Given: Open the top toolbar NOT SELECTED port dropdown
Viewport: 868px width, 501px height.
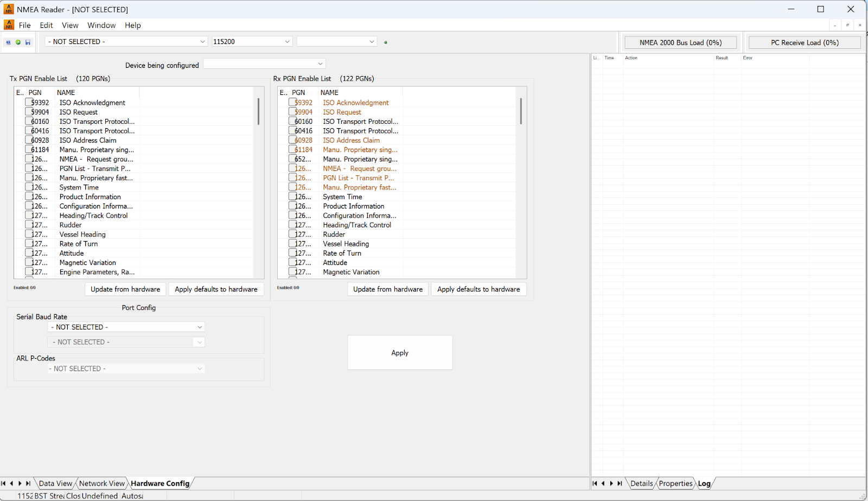Looking at the screenshot, I should pyautogui.click(x=126, y=42).
